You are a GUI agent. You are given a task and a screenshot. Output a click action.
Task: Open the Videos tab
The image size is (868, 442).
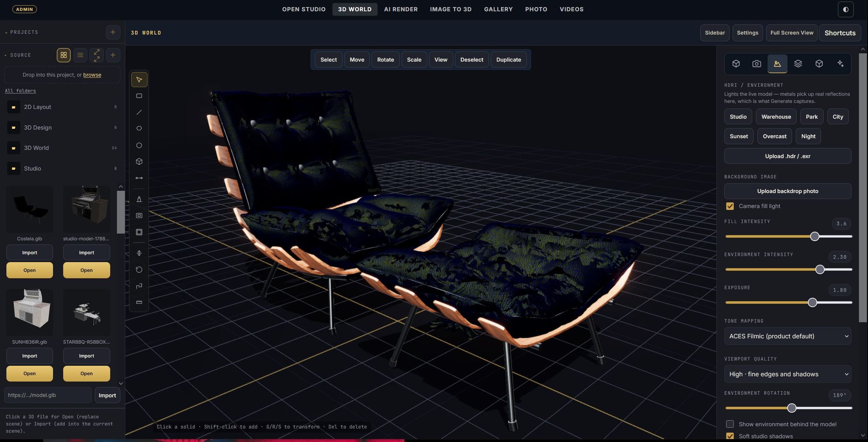pyautogui.click(x=572, y=9)
